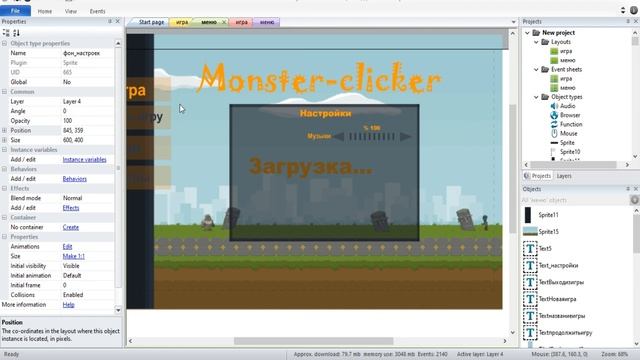Collapse the Effects section
The image size is (640, 360).
click(4, 189)
